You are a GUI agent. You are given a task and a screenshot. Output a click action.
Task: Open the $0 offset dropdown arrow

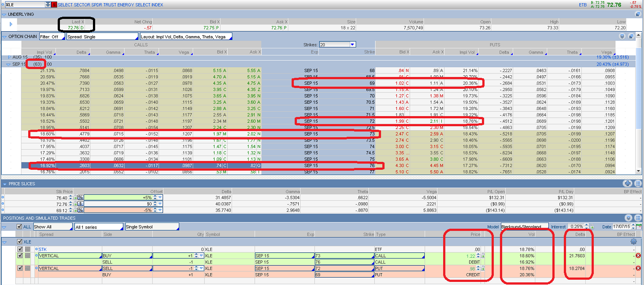point(160,204)
